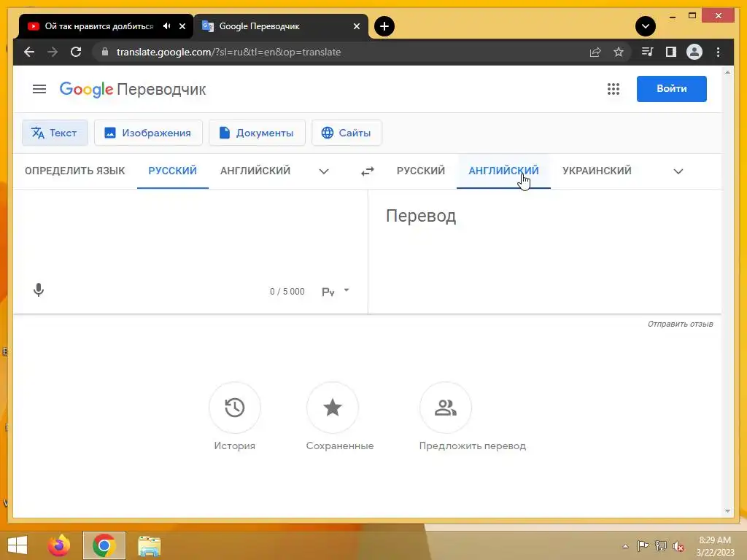Switch to the YouTube tab
This screenshot has height=560, width=747.
click(98, 26)
